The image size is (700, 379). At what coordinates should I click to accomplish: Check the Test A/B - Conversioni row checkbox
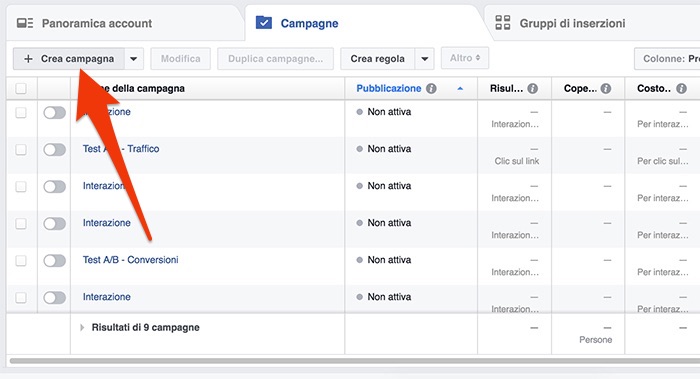[x=21, y=260]
